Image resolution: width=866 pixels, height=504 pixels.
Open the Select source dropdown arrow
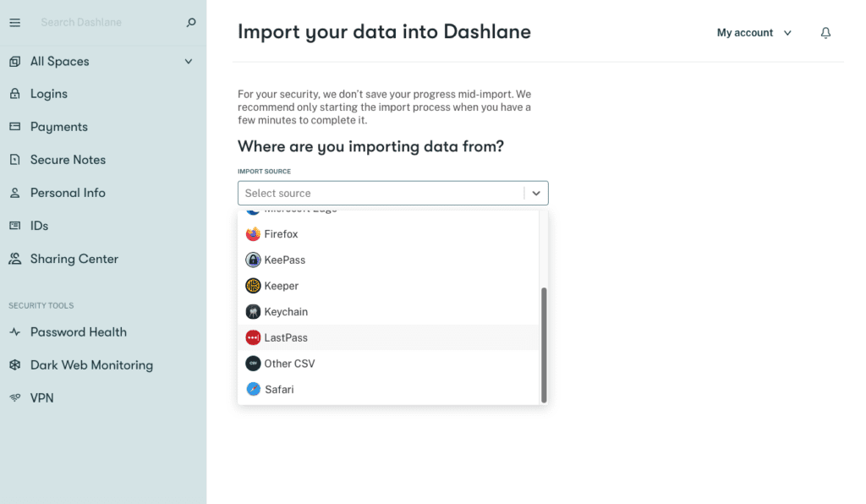[535, 193]
